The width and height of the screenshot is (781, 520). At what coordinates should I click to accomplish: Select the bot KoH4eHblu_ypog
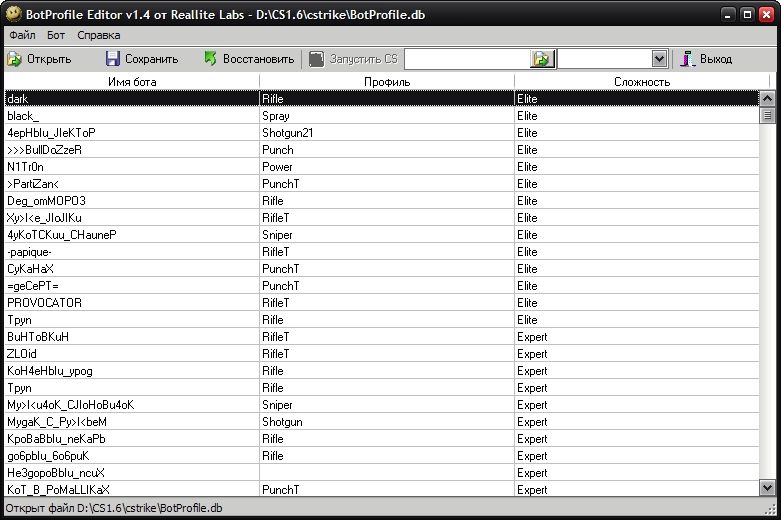pos(382,371)
